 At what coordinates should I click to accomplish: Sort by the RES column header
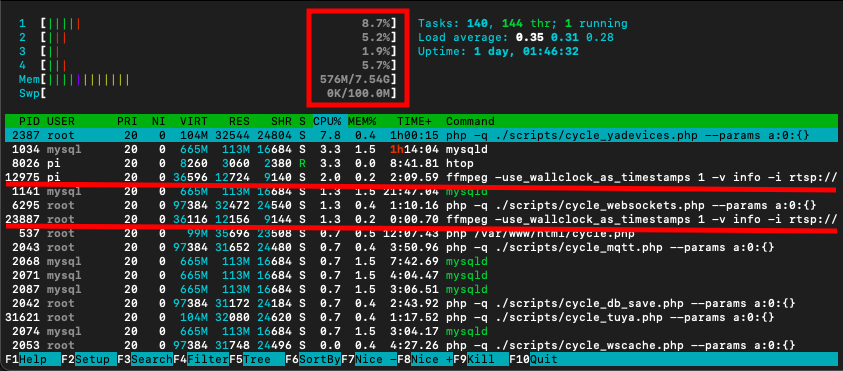[x=239, y=122]
